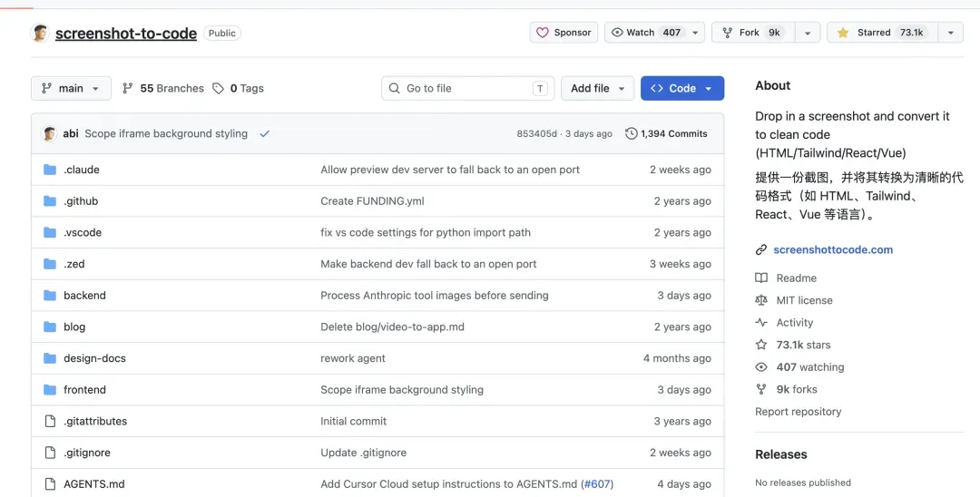Viewport: 980px width, 497px height.
Task: Open the screenshot-to-code repository link
Action: [x=125, y=34]
